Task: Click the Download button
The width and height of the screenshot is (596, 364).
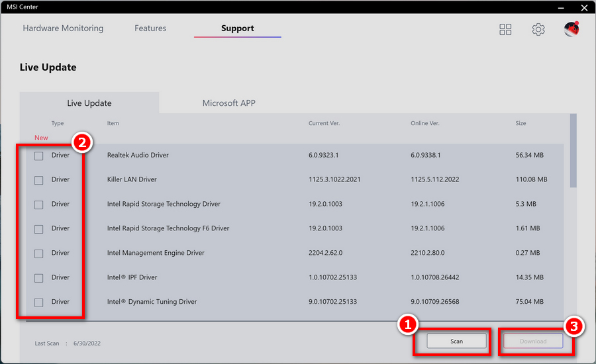Action: point(533,341)
